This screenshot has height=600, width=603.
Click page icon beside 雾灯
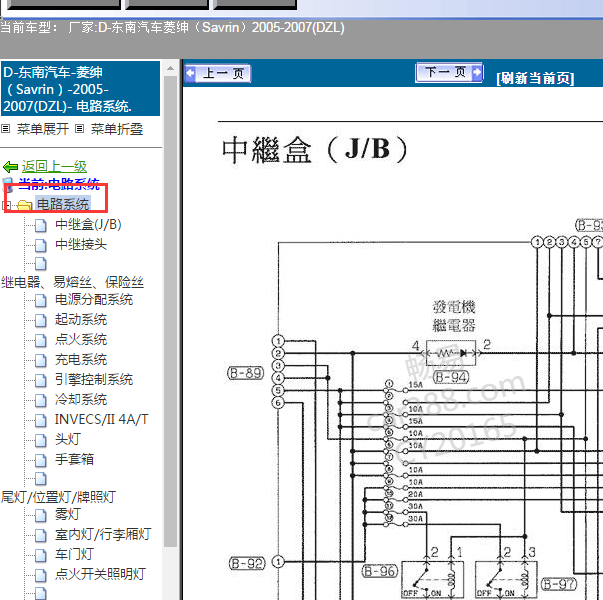coord(41,515)
